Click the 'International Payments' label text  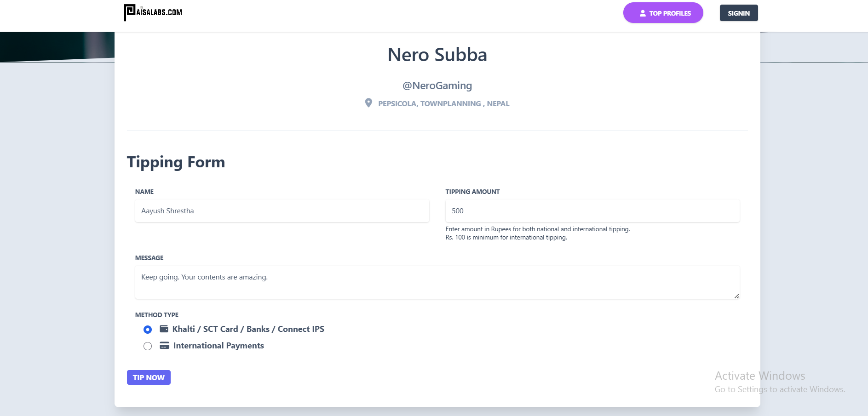point(218,346)
